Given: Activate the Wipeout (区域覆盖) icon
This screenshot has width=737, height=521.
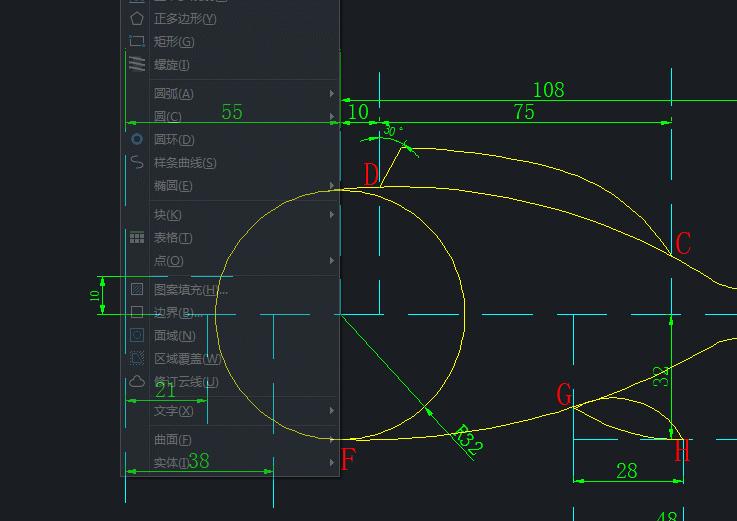Looking at the screenshot, I should (x=137, y=358).
